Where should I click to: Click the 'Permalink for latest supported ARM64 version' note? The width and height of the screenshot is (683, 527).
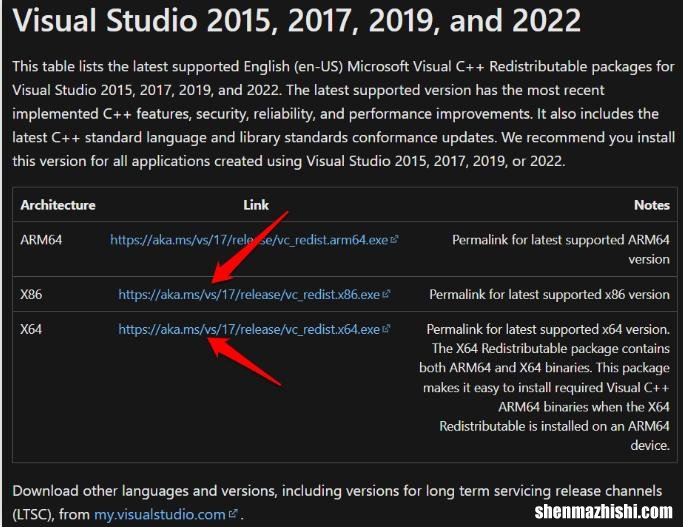pos(561,250)
